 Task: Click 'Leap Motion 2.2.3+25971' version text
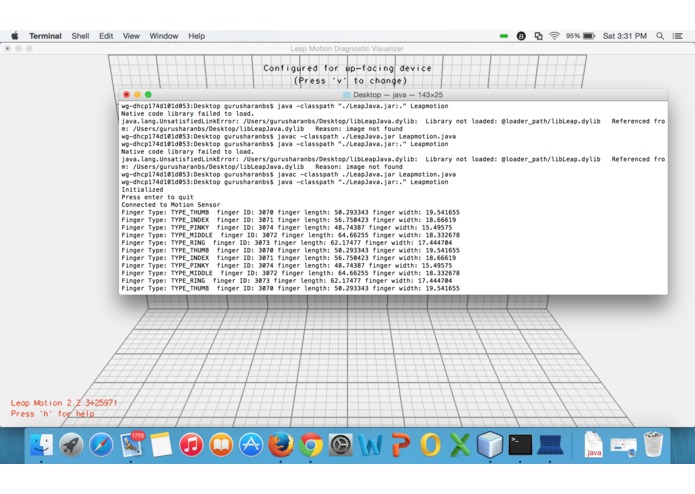64,403
